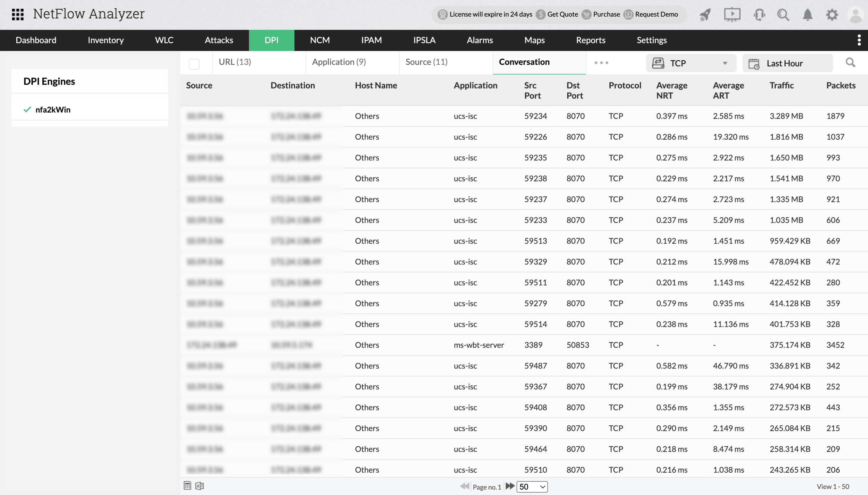
Task: Click the Request Demo link
Action: click(656, 14)
